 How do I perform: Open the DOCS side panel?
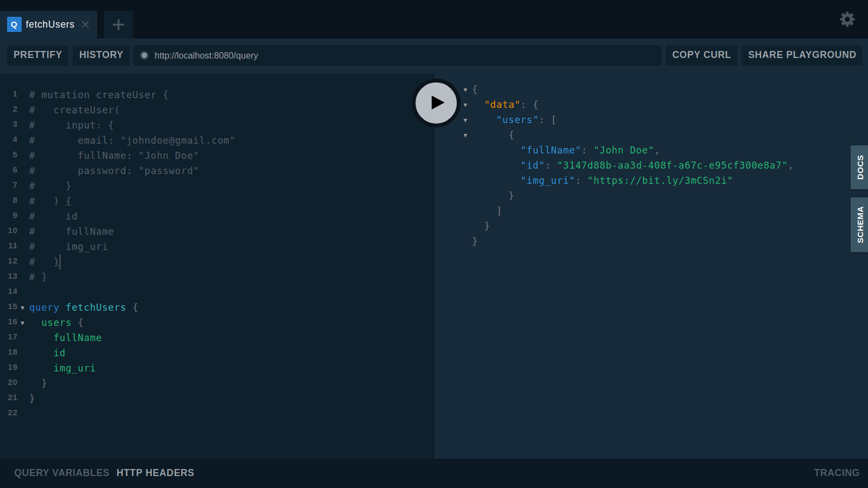[x=859, y=167]
